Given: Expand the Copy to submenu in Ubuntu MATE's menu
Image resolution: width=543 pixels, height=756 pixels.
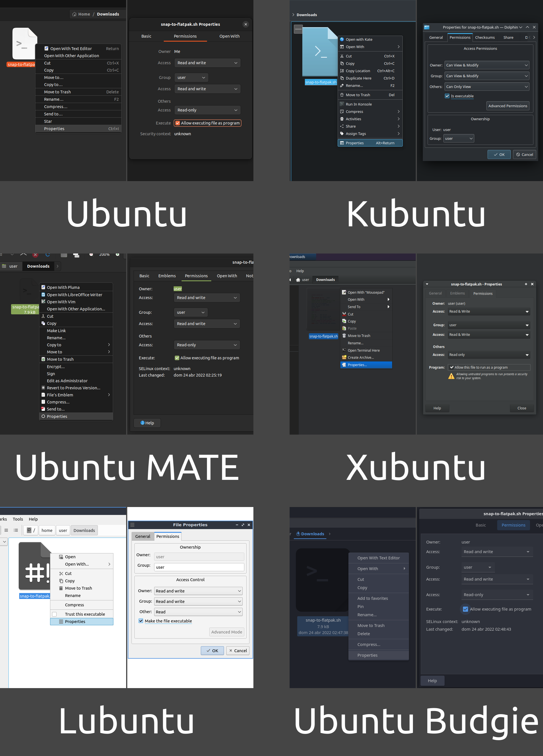Looking at the screenshot, I should 76,345.
